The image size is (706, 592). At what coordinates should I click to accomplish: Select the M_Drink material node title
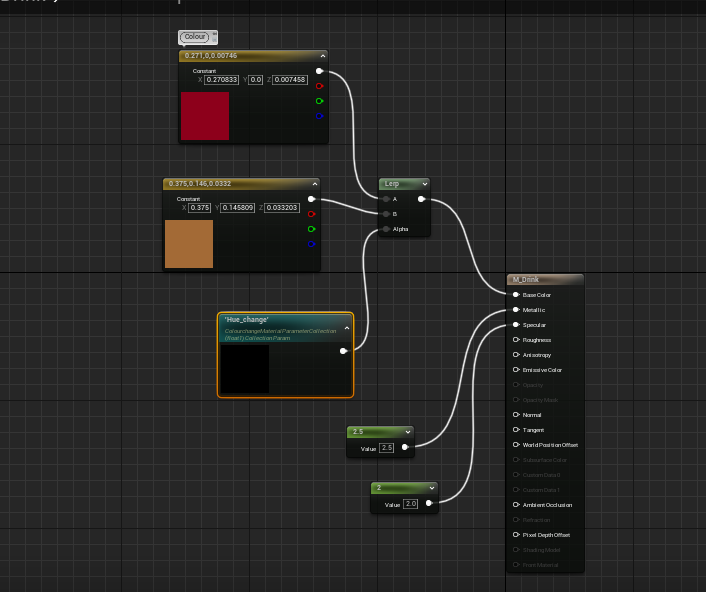544,280
